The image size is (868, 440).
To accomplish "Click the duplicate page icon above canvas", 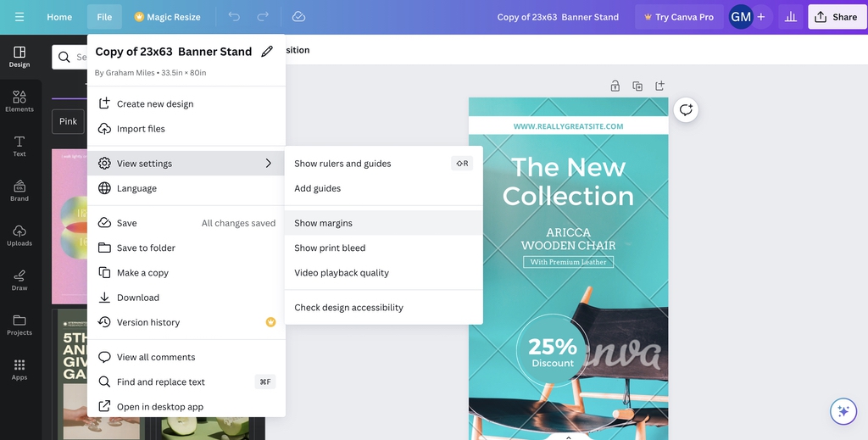I will (637, 86).
